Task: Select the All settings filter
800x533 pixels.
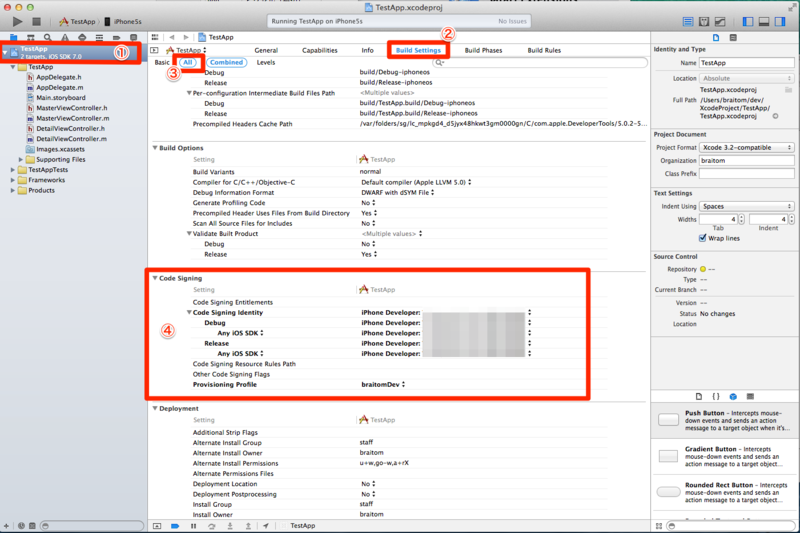Action: [x=188, y=62]
